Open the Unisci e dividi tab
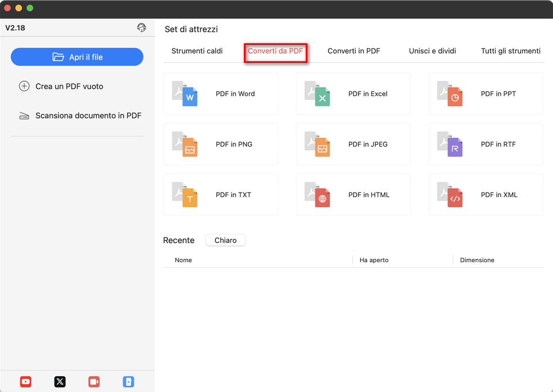 click(x=432, y=51)
